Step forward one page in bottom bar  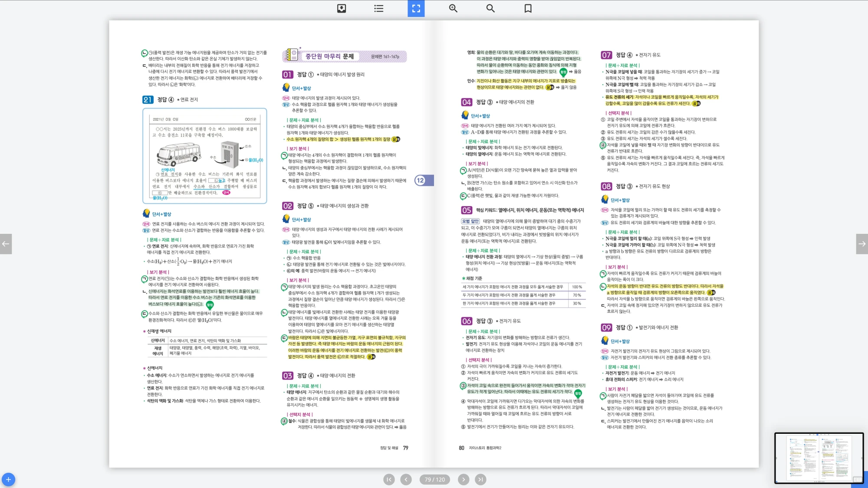464,479
